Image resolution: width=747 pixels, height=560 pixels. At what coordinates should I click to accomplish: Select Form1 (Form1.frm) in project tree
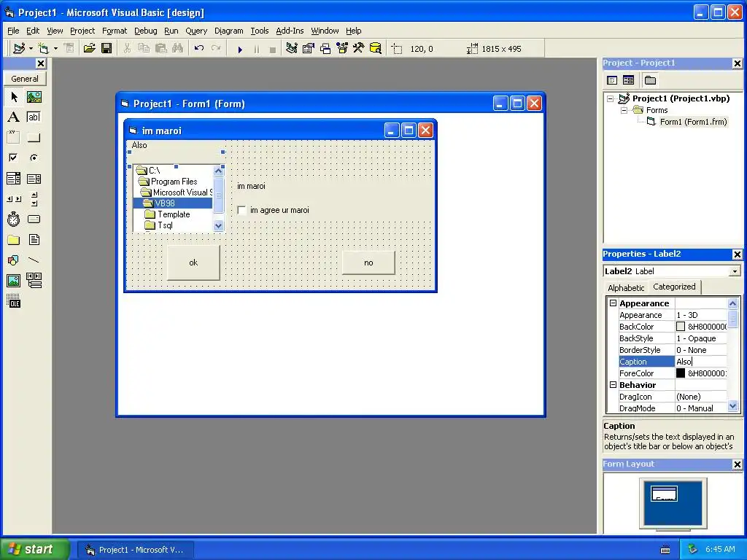click(x=693, y=122)
